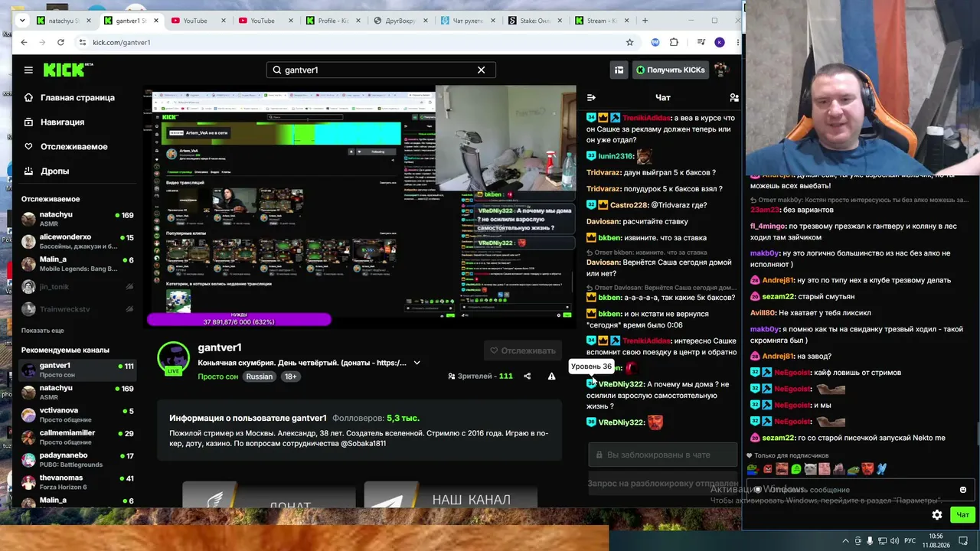Click the purple donation goal progress bar
Screen dimensions: 980x551
(239, 321)
